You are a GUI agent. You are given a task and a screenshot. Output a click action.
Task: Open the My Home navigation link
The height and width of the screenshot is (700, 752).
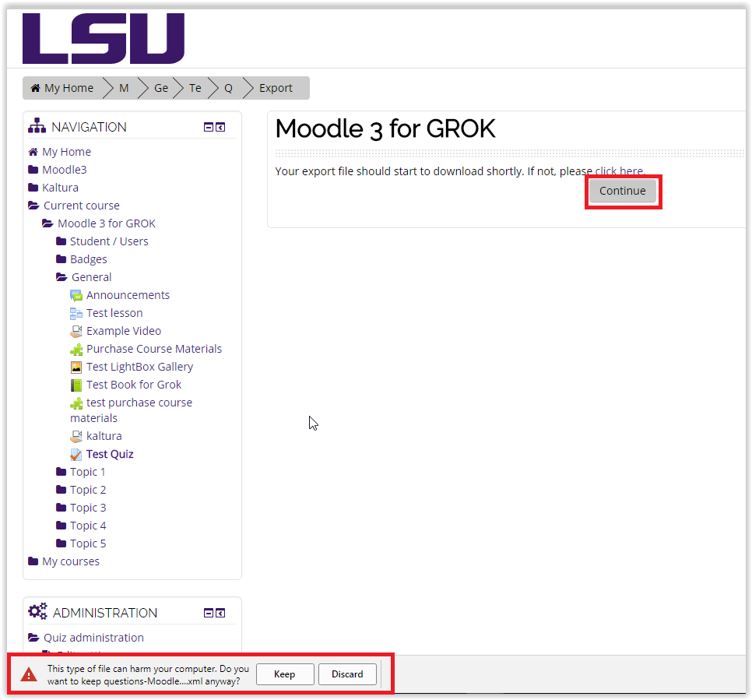point(67,152)
